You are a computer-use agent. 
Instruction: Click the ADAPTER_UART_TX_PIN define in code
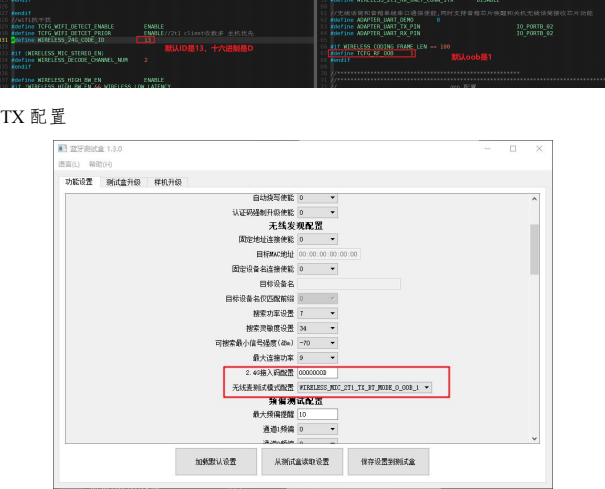pos(441,27)
